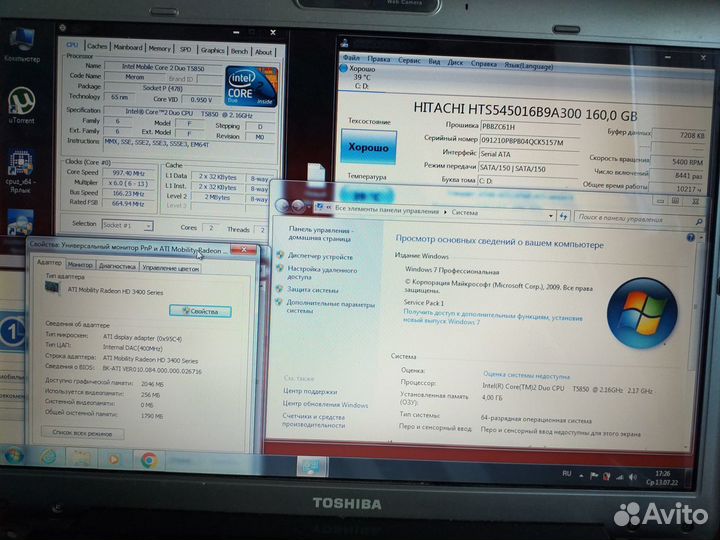Click the RU language indicator
Image resolution: width=720 pixels, height=540 pixels.
click(567, 473)
